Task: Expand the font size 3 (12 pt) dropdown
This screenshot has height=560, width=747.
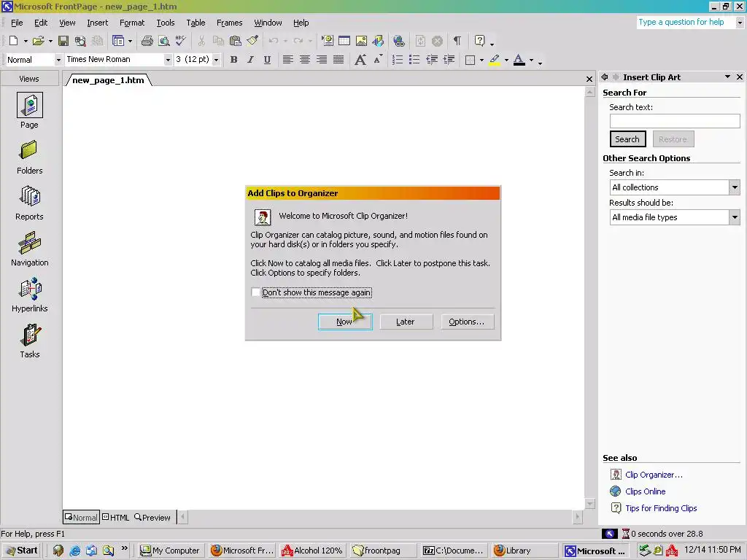Action: coord(216,60)
